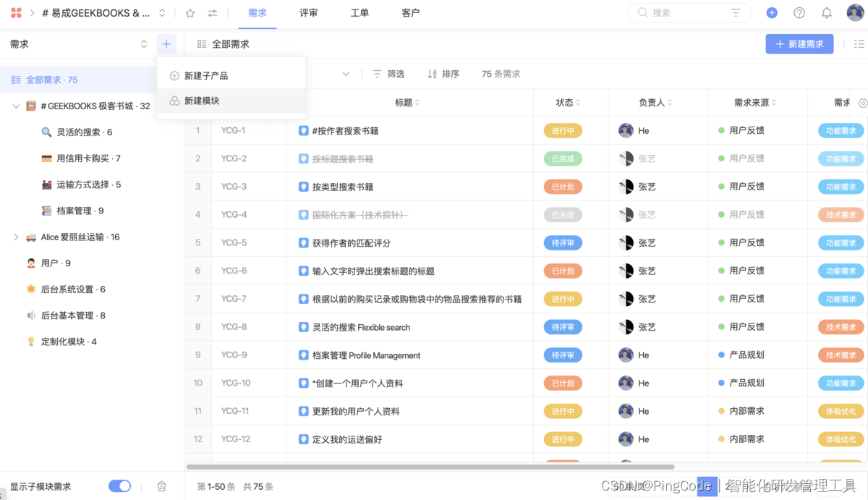
Task: Click 技术需求 type tag of YCG-8
Action: click(x=841, y=327)
